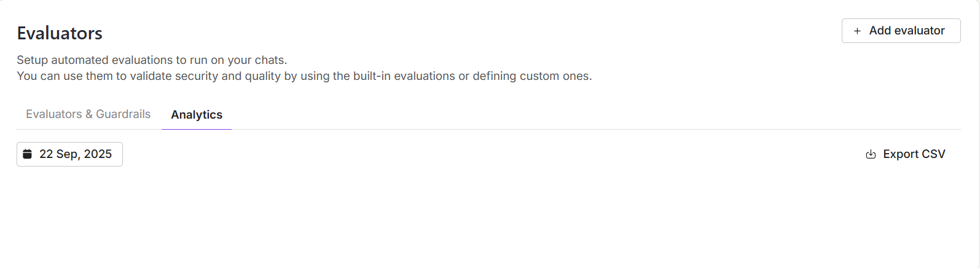Select the Analytics tab

tap(197, 115)
